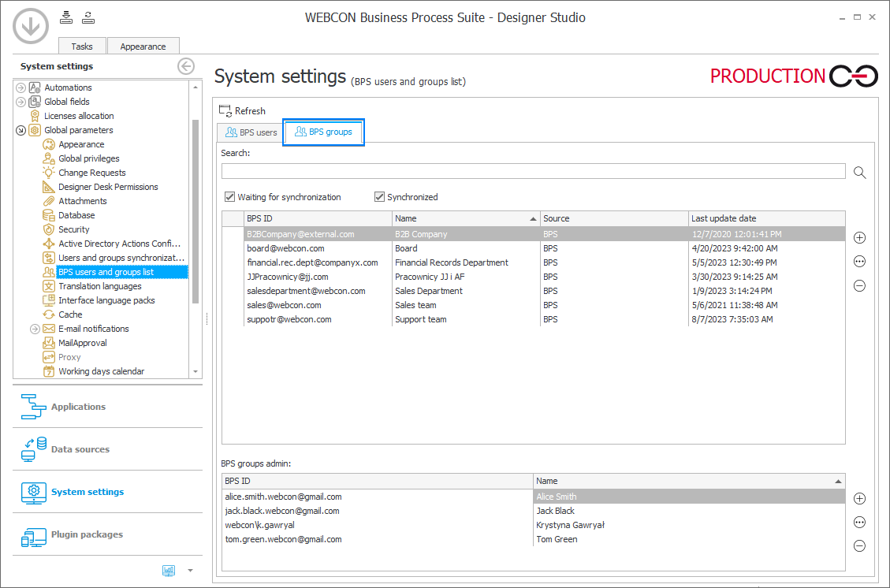Select Jack Black in admins list
The image size is (890, 588).
point(534,511)
